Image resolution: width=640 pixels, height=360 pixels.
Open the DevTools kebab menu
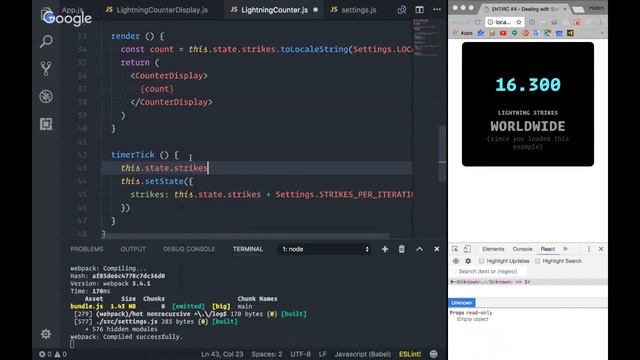tap(589, 249)
